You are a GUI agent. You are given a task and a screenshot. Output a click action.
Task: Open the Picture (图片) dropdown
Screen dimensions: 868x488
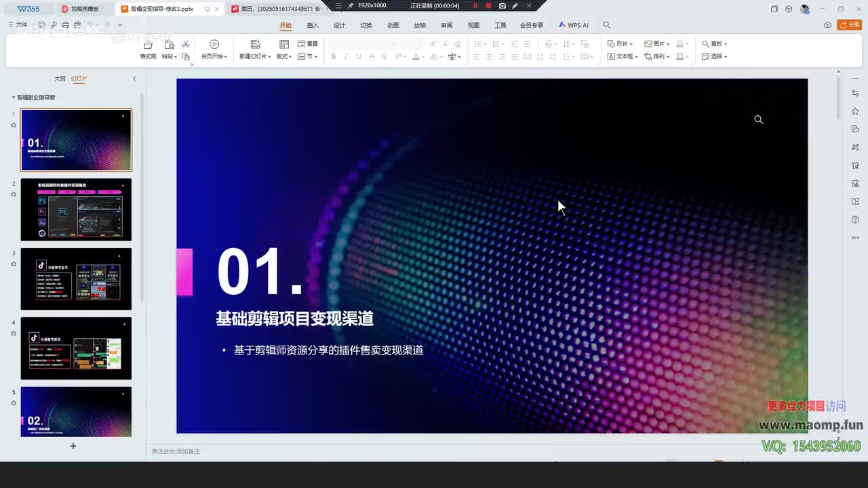pyautogui.click(x=657, y=44)
